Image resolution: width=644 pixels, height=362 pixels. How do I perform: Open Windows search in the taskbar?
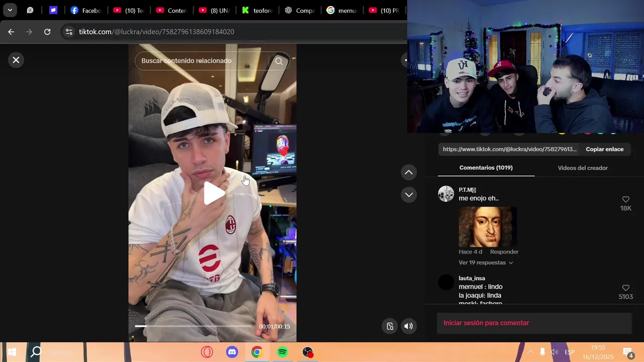point(36,352)
